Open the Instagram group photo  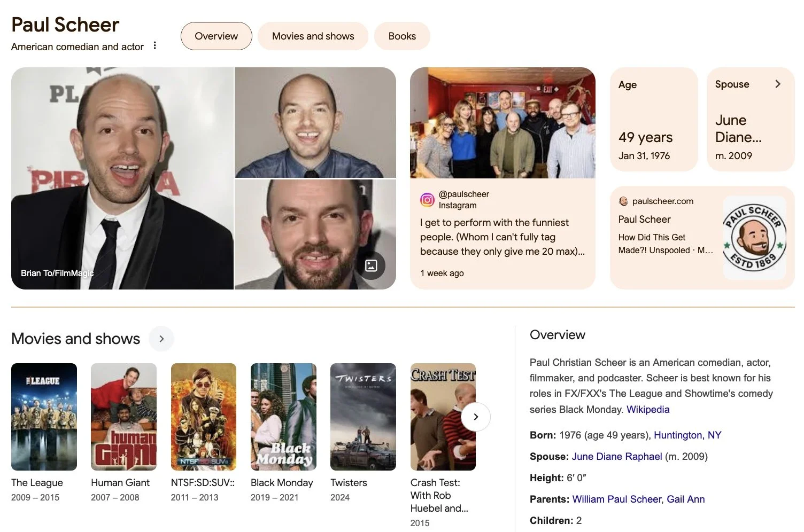coord(502,123)
